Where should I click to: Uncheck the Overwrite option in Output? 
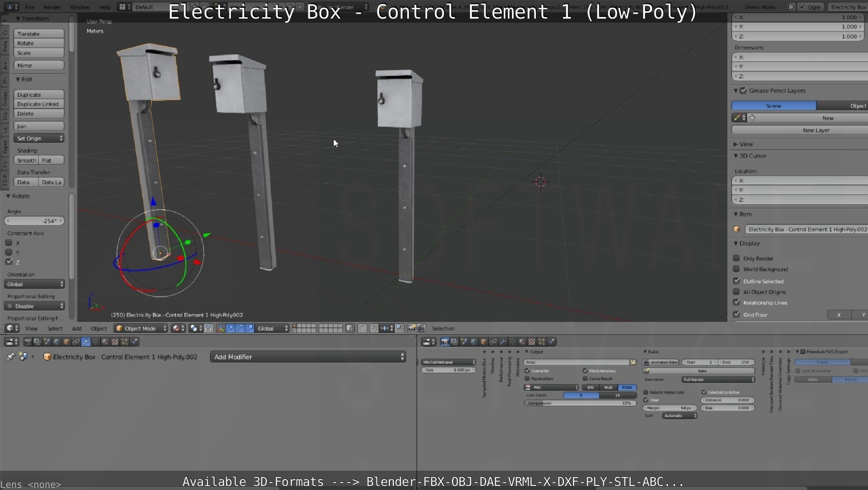(527, 371)
